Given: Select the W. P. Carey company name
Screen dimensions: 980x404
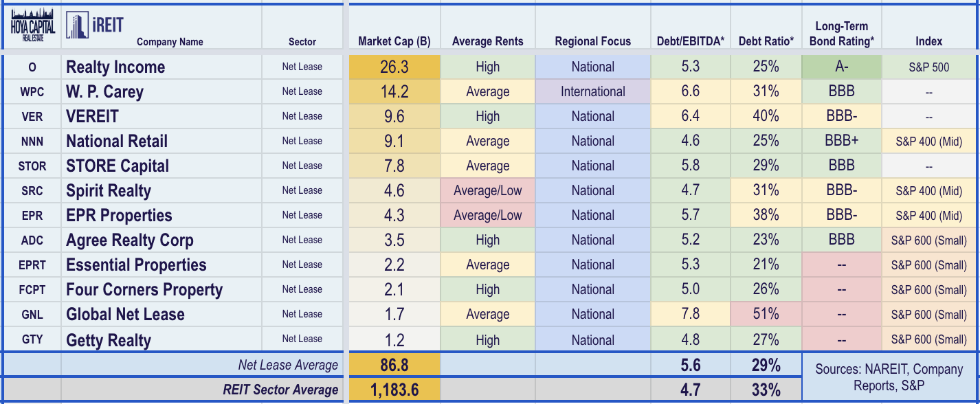Looking at the screenshot, I should point(104,92).
